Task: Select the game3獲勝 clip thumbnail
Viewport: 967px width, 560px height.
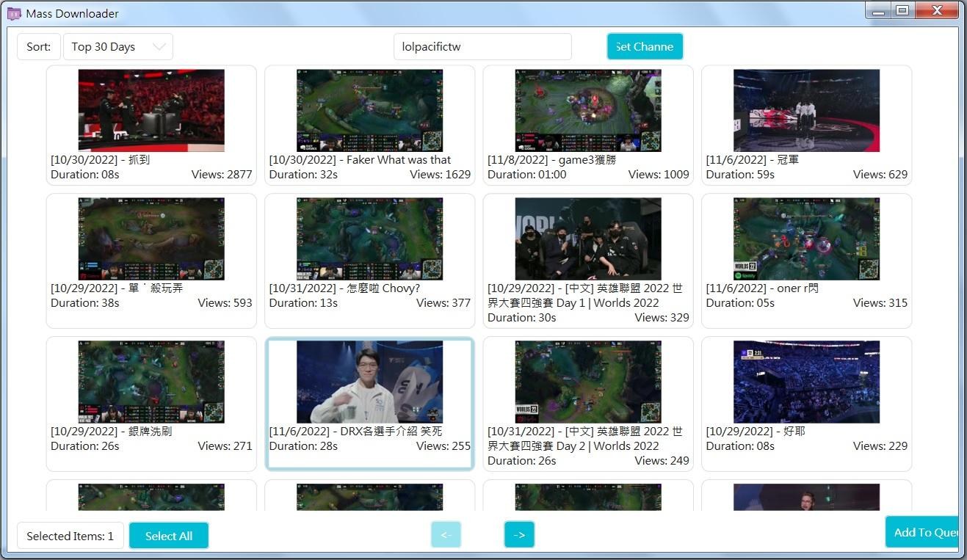Action: click(588, 110)
